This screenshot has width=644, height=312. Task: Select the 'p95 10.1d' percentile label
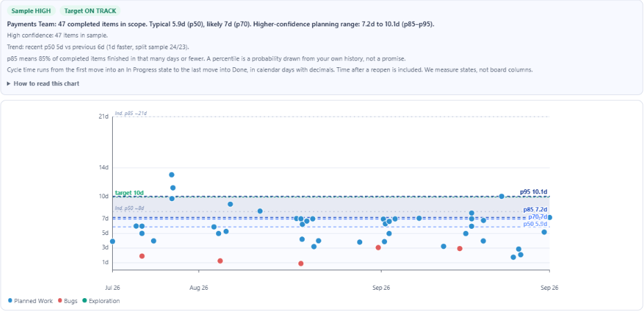(x=533, y=191)
